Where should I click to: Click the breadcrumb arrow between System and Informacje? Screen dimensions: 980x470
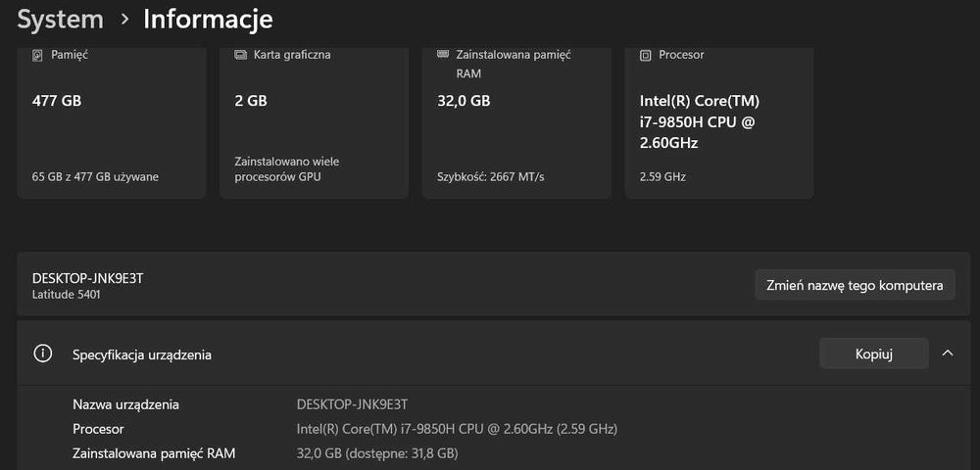tap(124, 19)
